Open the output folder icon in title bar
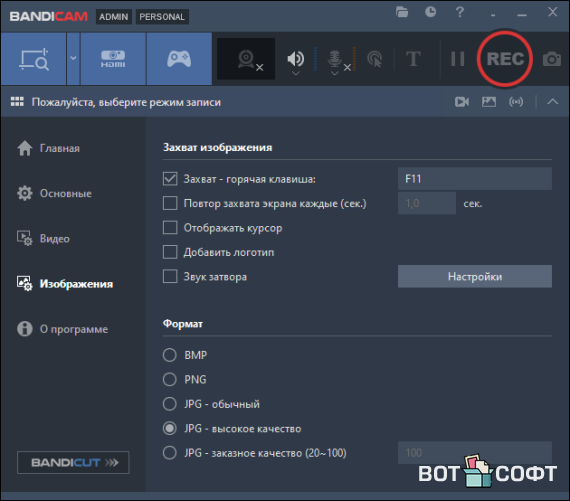 pyautogui.click(x=402, y=12)
